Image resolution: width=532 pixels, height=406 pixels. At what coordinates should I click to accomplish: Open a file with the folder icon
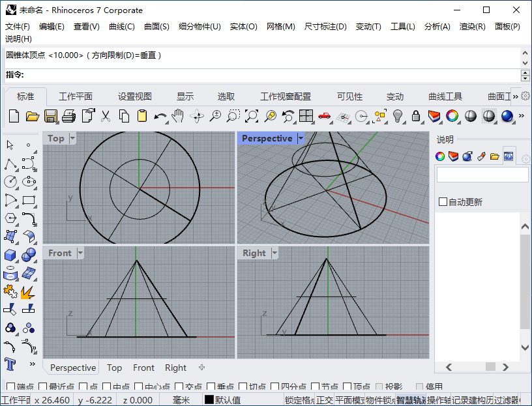click(32, 116)
